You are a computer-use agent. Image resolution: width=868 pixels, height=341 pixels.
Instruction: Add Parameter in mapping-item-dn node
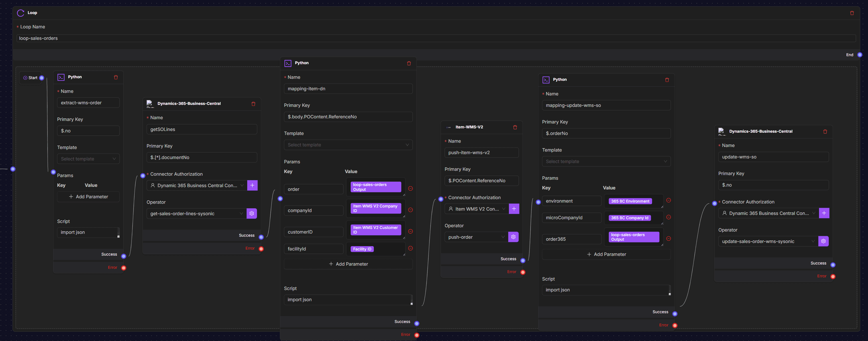tap(348, 264)
